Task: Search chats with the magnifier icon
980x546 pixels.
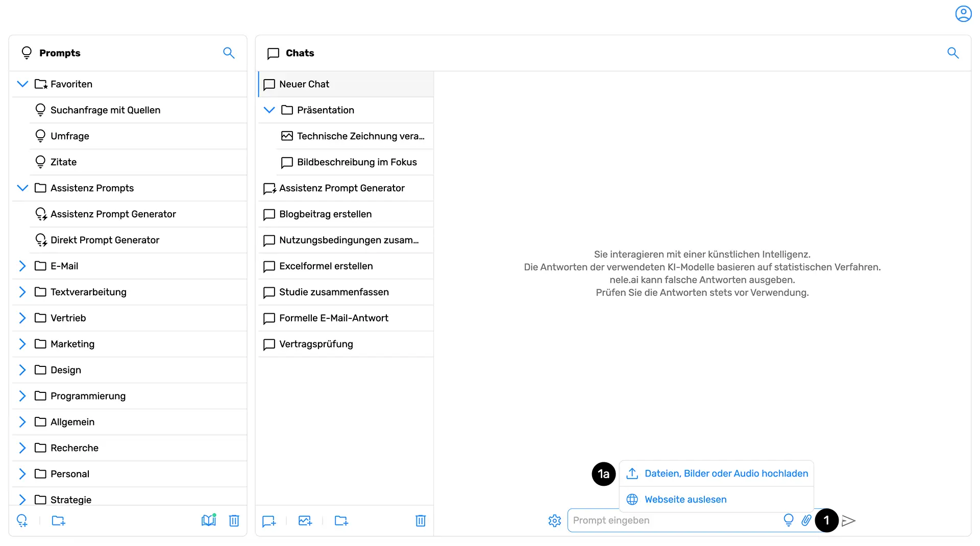Action: (953, 53)
